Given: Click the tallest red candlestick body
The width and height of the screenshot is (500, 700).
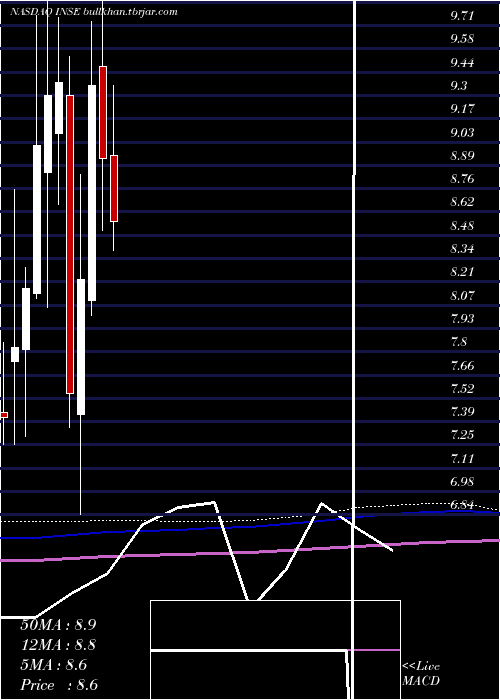Looking at the screenshot, I should tap(70, 244).
